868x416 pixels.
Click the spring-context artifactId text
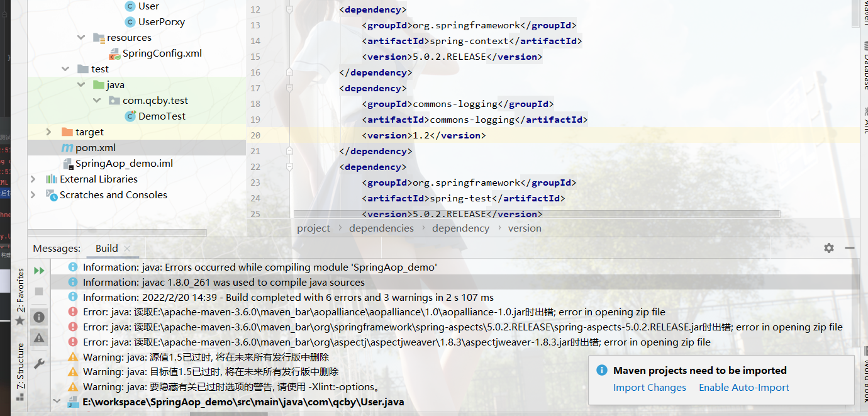(469, 41)
